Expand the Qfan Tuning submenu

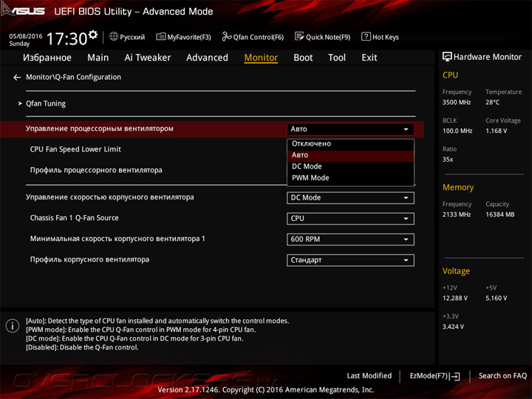point(46,103)
